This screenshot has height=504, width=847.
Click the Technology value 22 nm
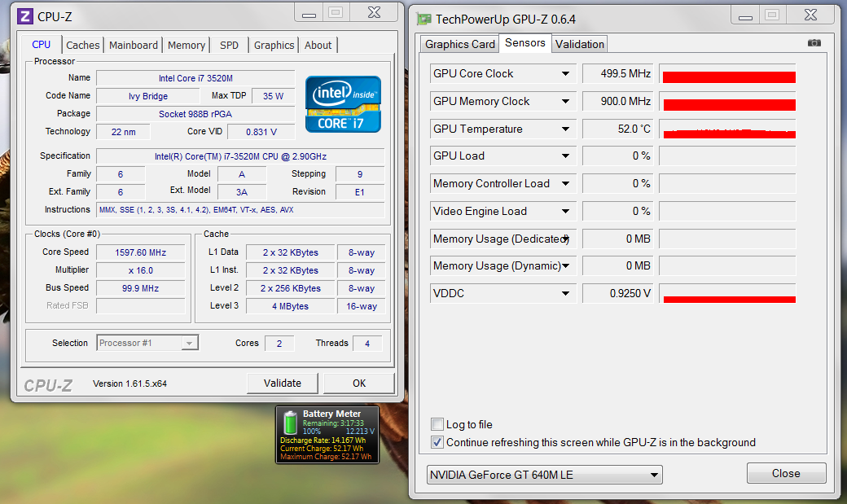pos(123,132)
